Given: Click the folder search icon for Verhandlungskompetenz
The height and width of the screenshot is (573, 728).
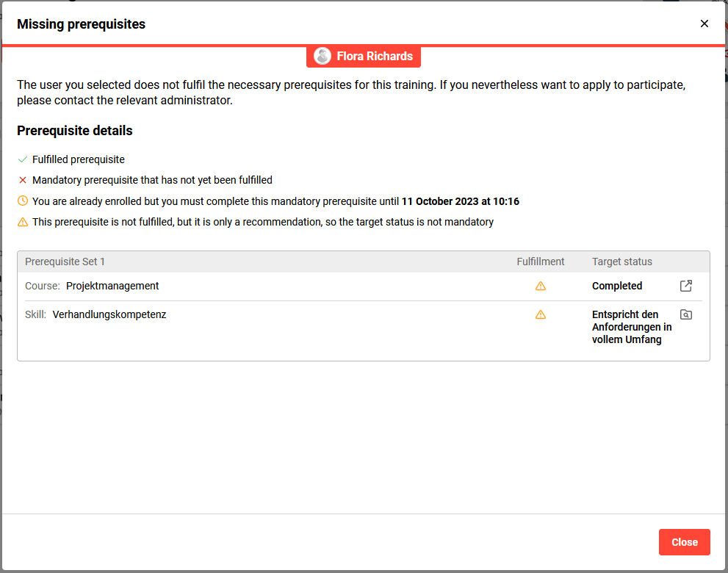Looking at the screenshot, I should point(686,314).
